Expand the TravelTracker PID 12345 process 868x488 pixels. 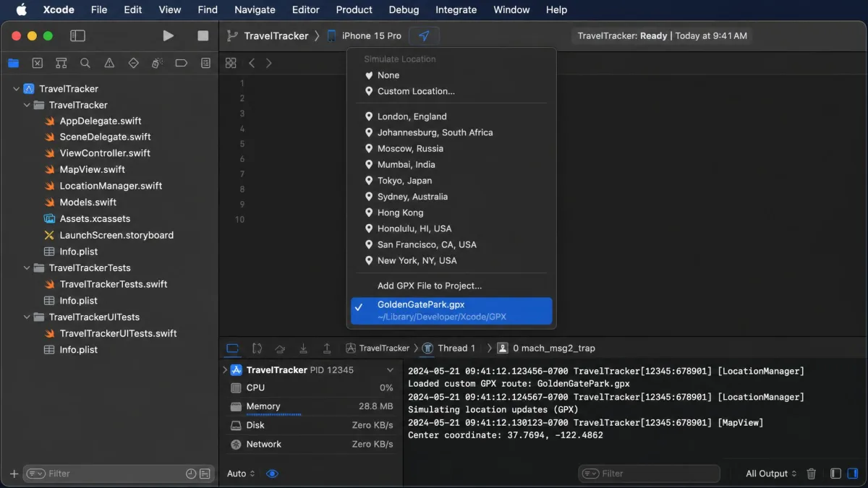click(224, 370)
